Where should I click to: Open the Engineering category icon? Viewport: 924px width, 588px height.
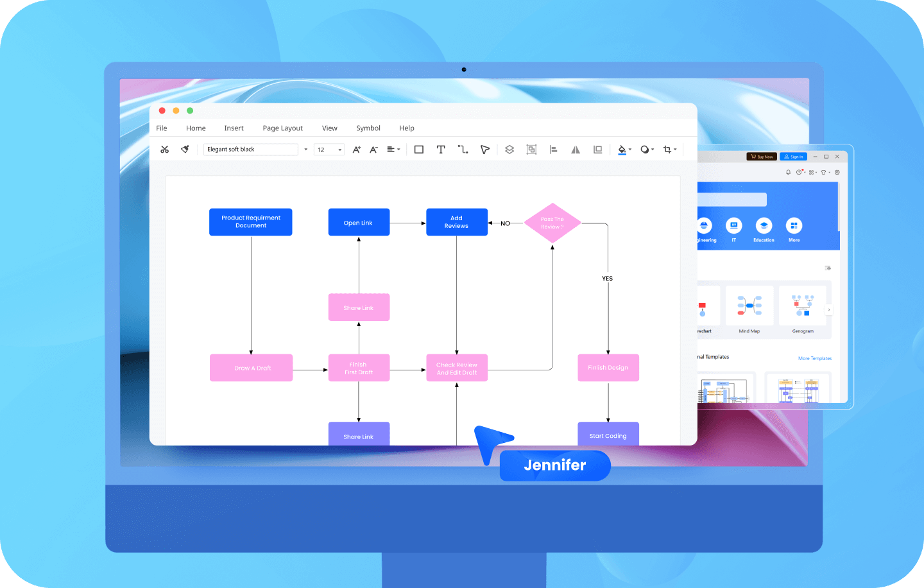pyautogui.click(x=704, y=226)
